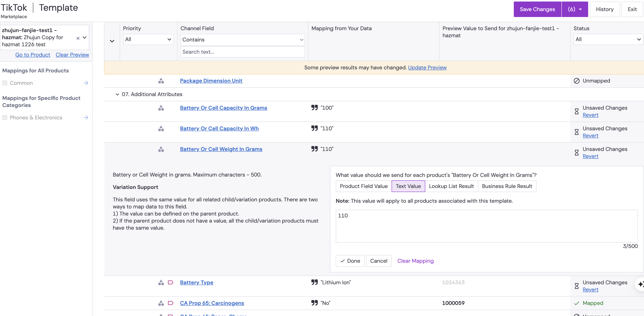This screenshot has height=316, width=644.
Task: Click the sparkle assistant icon at right edge
Action: click(641, 284)
